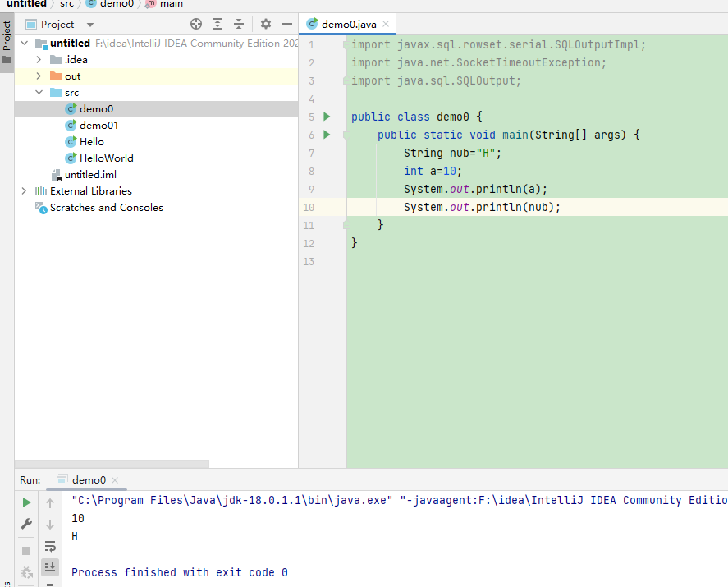
Task: Hide the Project panel with minus icon
Action: point(287,24)
